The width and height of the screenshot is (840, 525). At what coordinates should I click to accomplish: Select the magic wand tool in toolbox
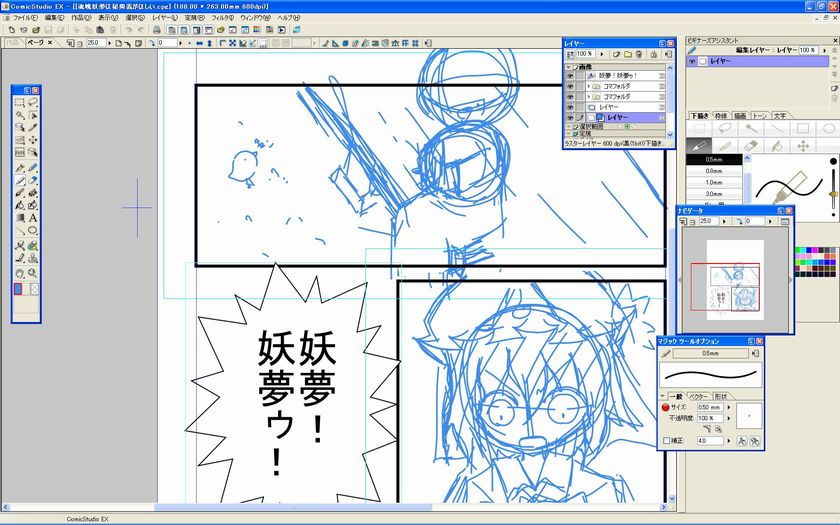(20, 115)
